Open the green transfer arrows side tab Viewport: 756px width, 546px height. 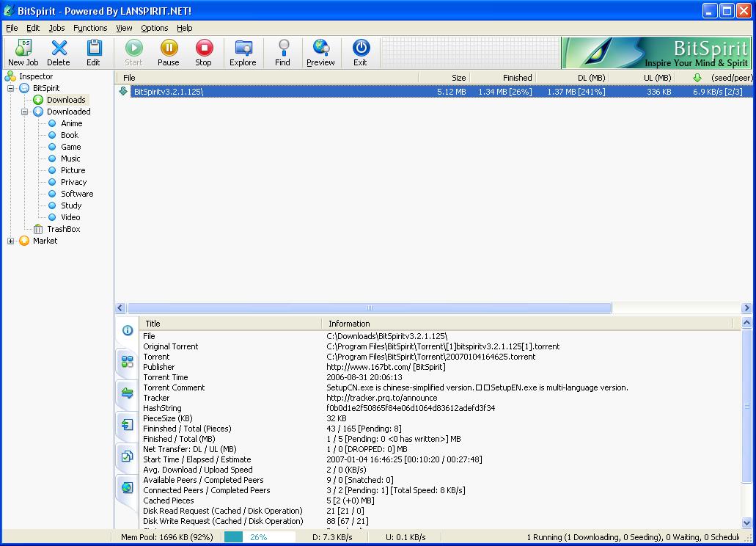point(128,393)
